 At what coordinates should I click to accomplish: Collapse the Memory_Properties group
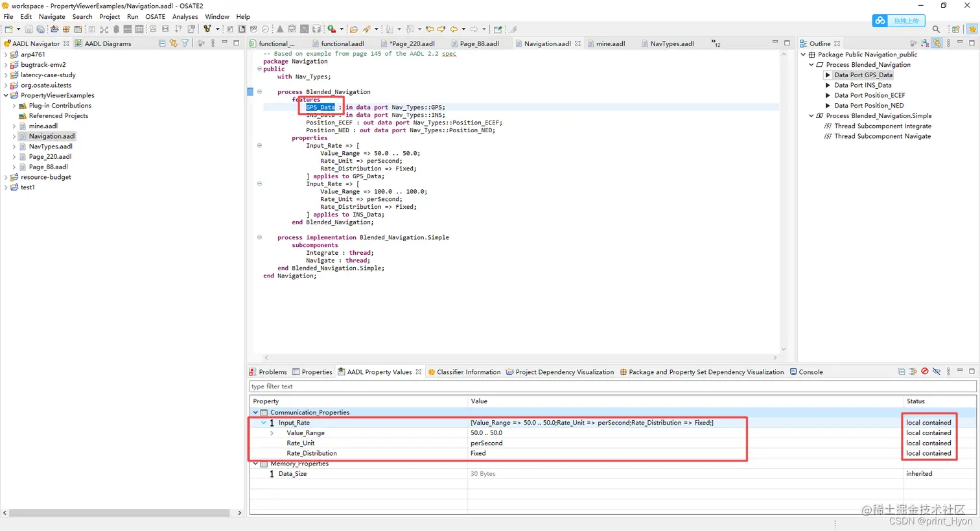pyautogui.click(x=255, y=464)
